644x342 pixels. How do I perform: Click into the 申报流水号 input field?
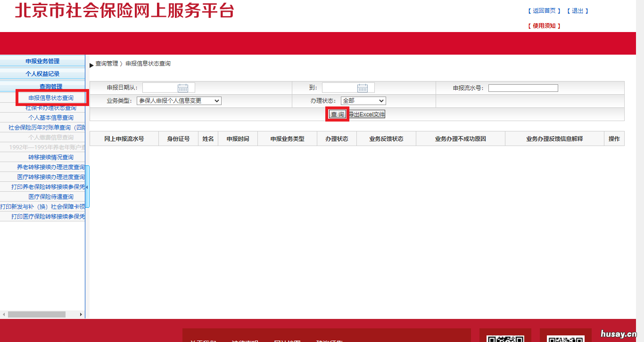coord(523,87)
